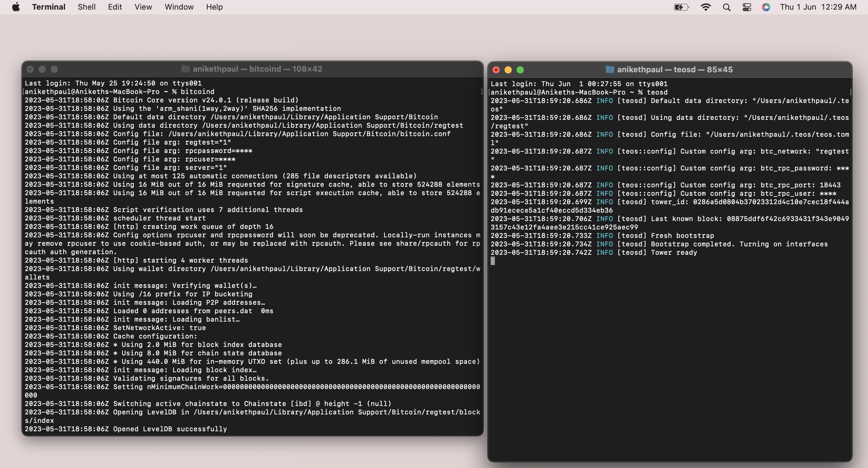Open the Terminal app menu
Screen dimensions: 868x468
[49, 7]
